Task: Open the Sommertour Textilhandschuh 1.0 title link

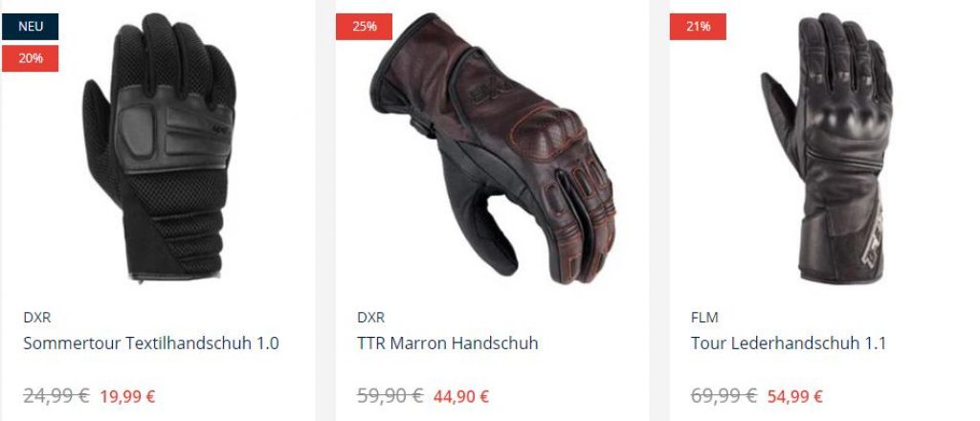Action: point(151,343)
